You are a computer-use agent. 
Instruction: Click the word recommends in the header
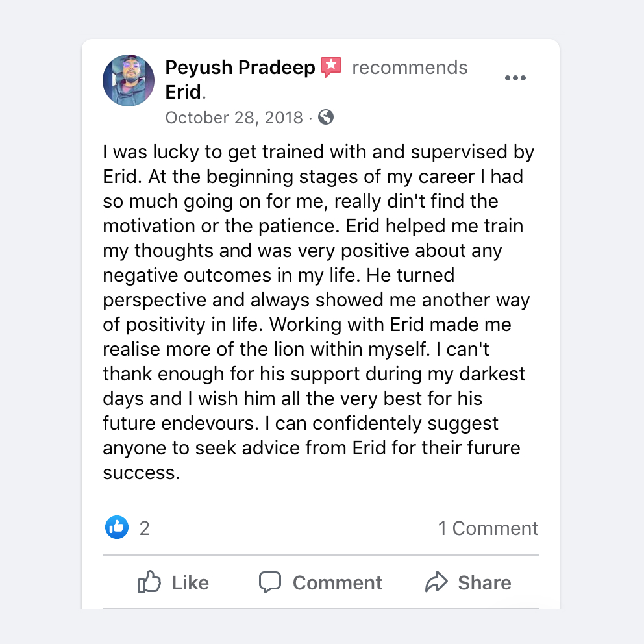[410, 67]
